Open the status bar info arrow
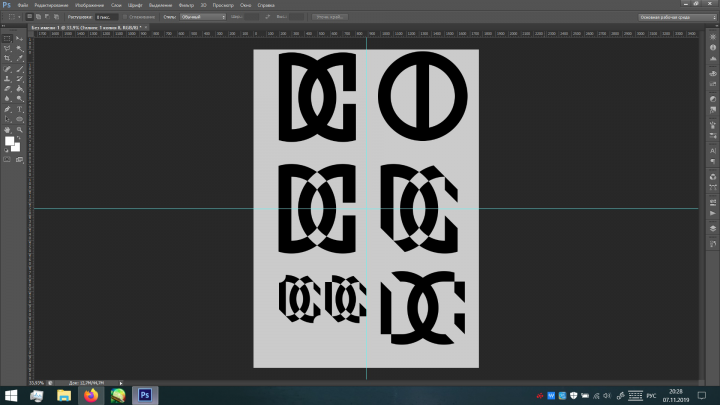Image resolution: width=720 pixels, height=405 pixels. pyautogui.click(x=121, y=383)
